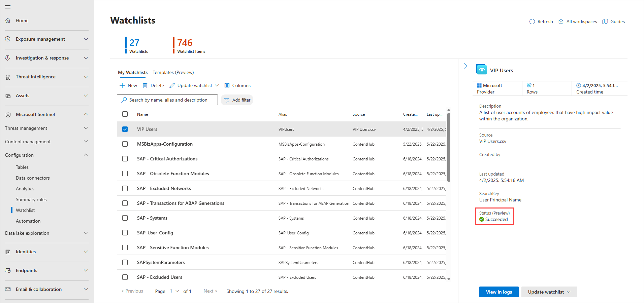Image resolution: width=644 pixels, height=303 pixels.
Task: Open Automation in the sidebar
Action: (28, 221)
